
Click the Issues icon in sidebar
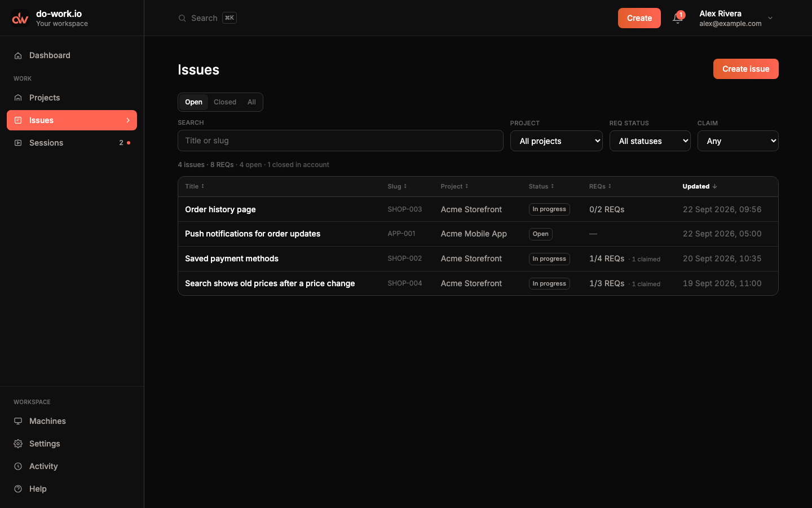pos(18,120)
